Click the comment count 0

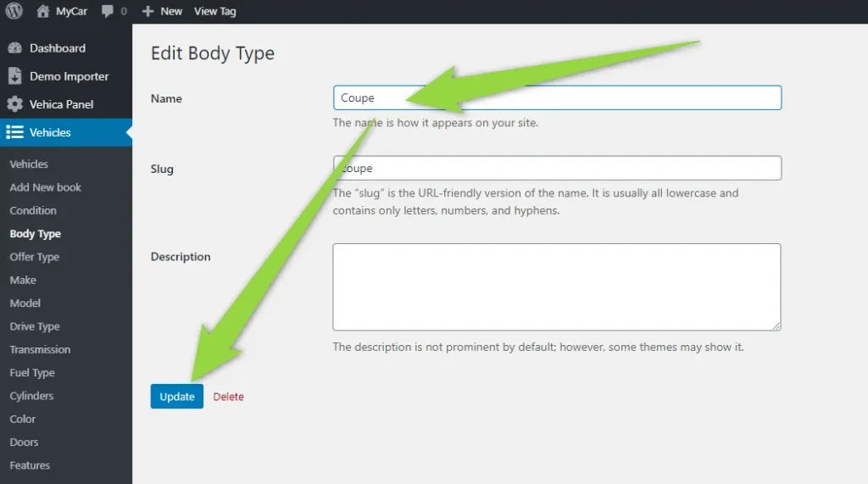click(x=124, y=12)
